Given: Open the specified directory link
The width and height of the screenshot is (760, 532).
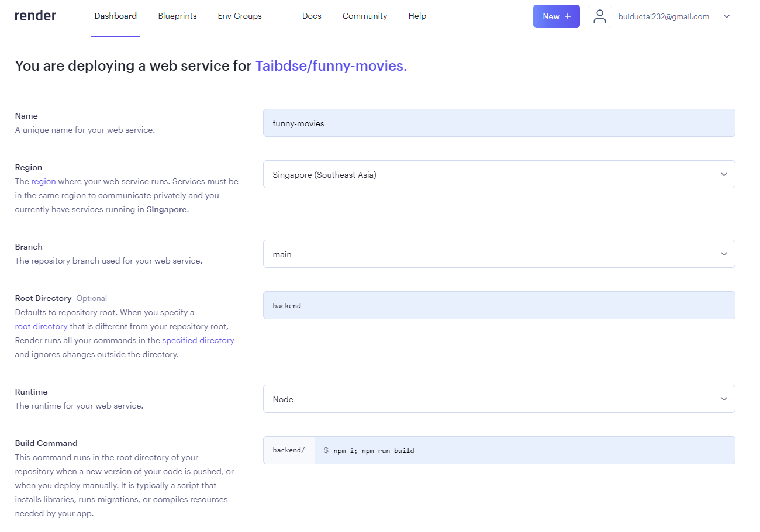Looking at the screenshot, I should point(198,340).
